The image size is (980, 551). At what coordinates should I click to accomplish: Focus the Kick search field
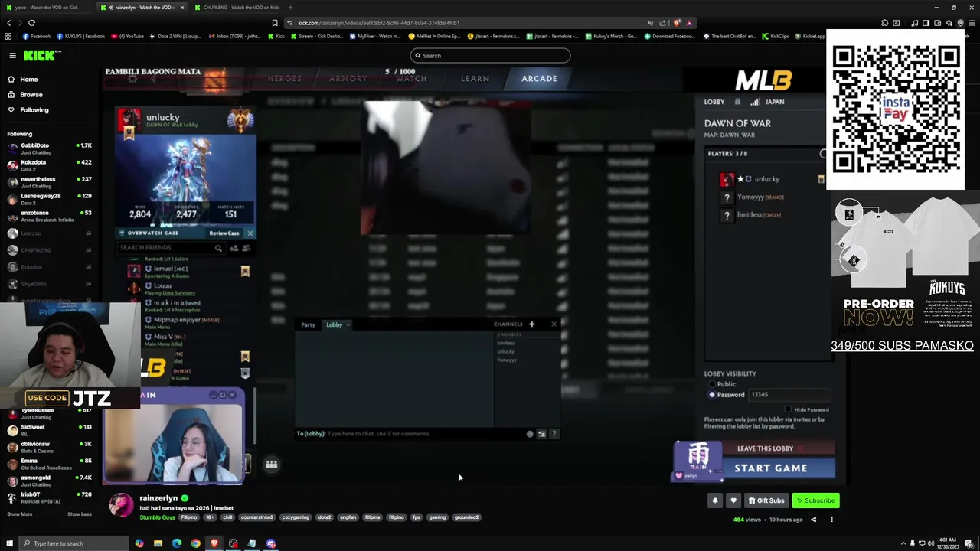[x=490, y=55]
